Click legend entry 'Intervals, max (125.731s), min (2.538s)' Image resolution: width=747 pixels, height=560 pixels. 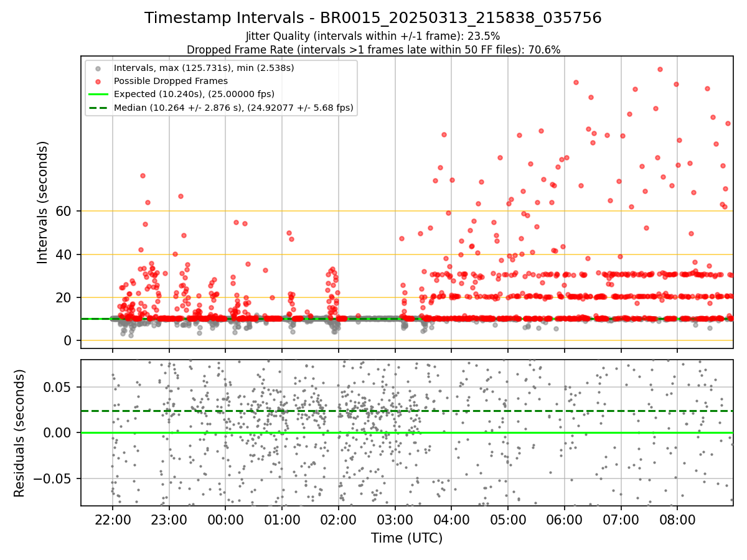pos(204,67)
